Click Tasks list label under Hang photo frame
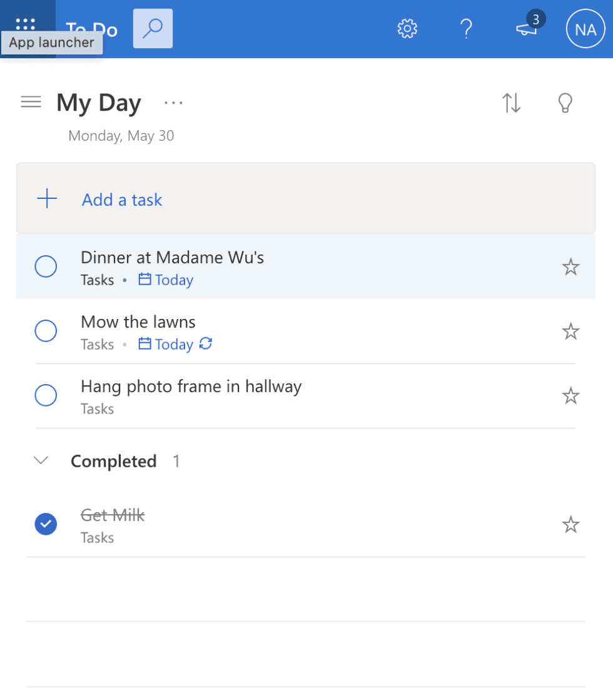 click(98, 409)
